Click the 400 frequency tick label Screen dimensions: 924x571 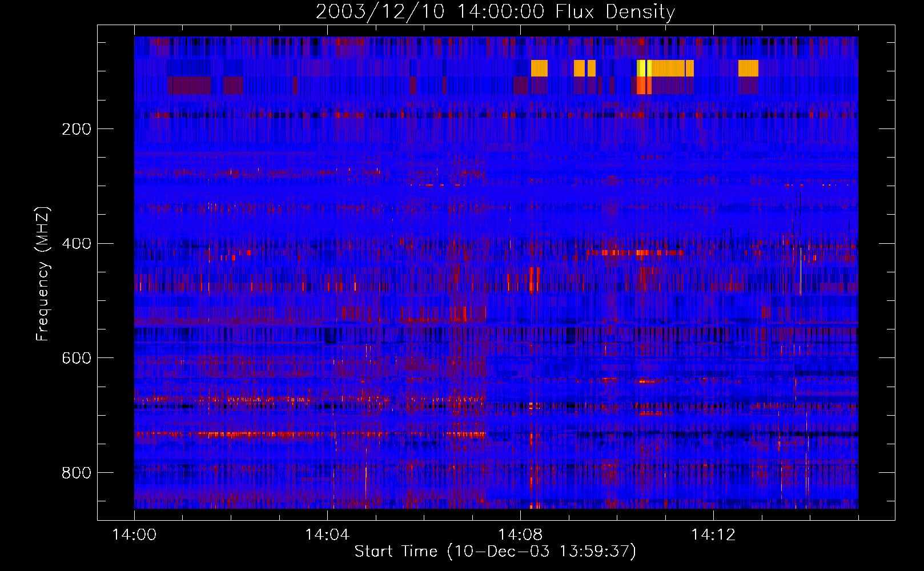[77, 243]
